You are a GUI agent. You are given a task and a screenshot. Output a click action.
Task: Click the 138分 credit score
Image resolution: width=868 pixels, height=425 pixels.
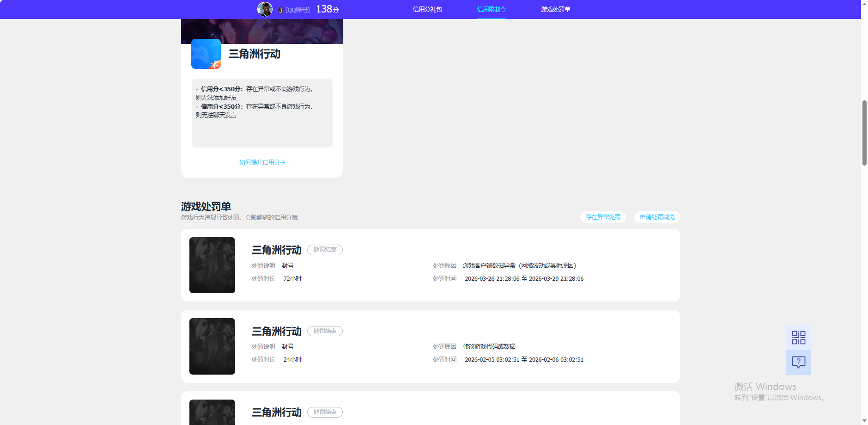[x=328, y=9]
